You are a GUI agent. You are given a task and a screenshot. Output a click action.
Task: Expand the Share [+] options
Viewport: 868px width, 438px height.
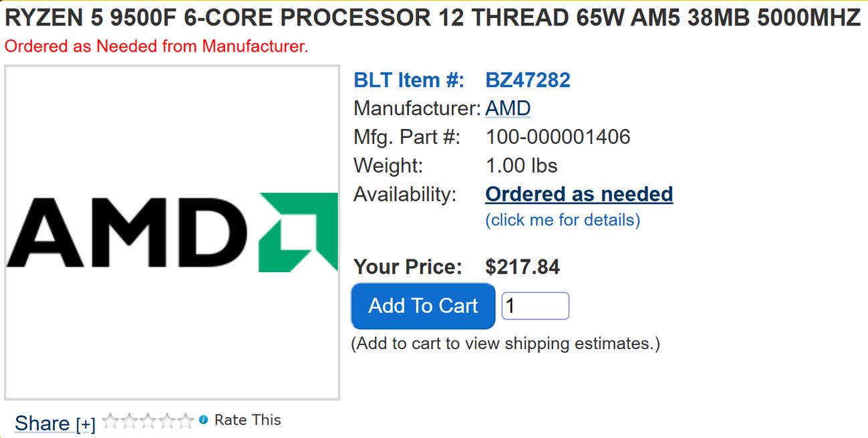click(86, 424)
